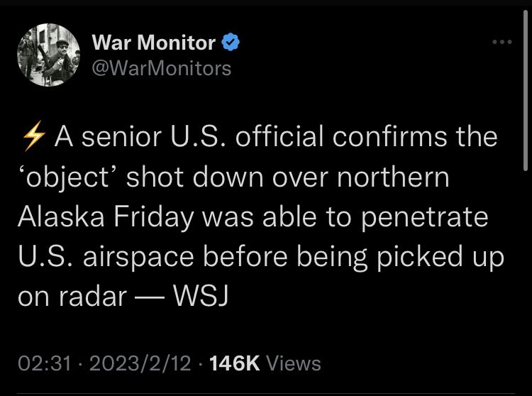Open the @WarMonitors handle link
Viewport: 532px width, 396px height.
click(162, 68)
